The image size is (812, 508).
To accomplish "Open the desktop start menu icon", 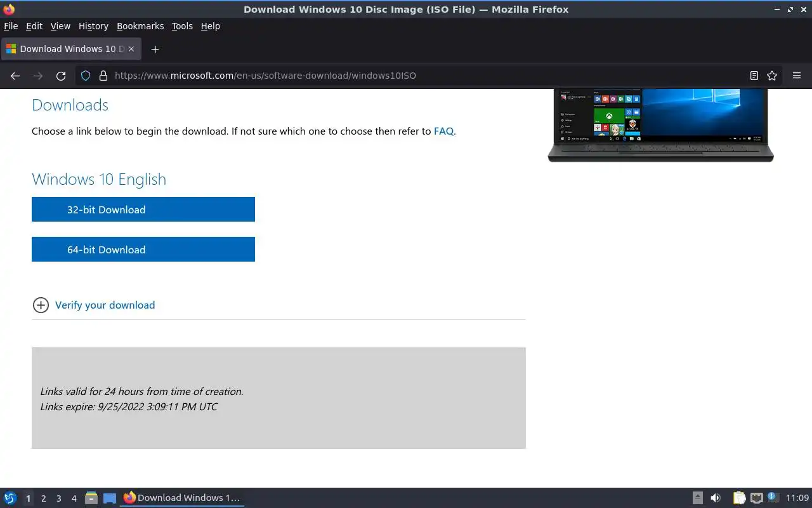I will tap(10, 498).
